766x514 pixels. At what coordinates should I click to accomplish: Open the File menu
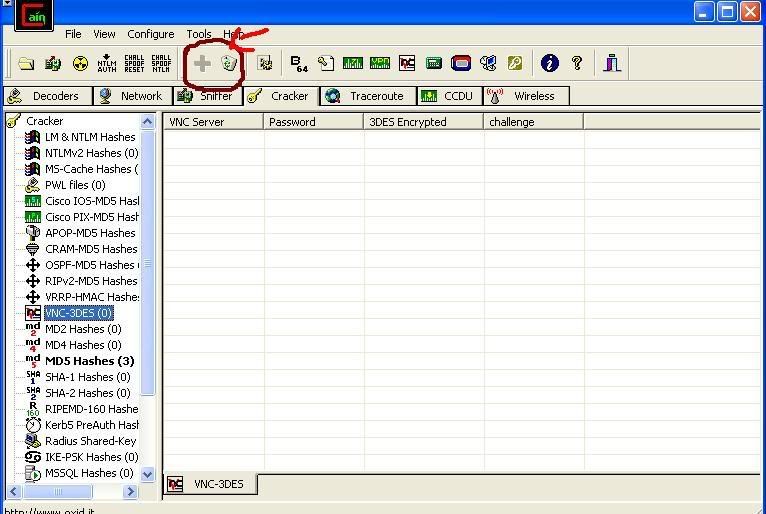[73, 34]
